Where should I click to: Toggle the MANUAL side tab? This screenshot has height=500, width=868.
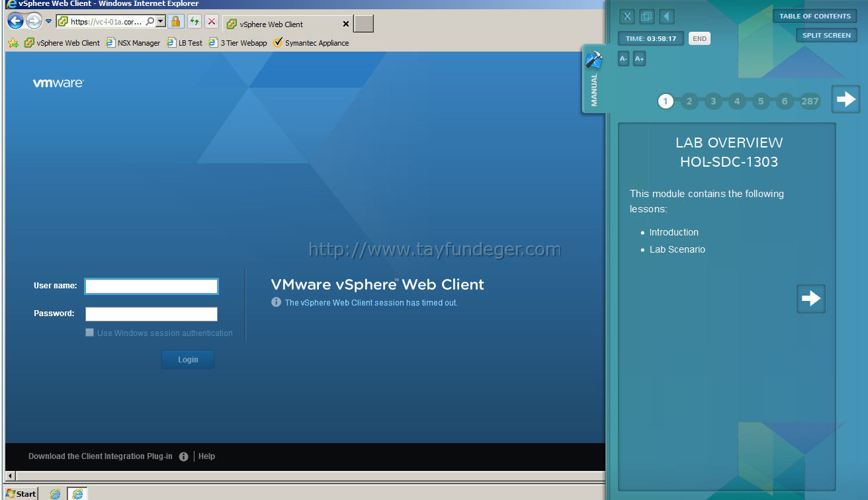[593, 79]
